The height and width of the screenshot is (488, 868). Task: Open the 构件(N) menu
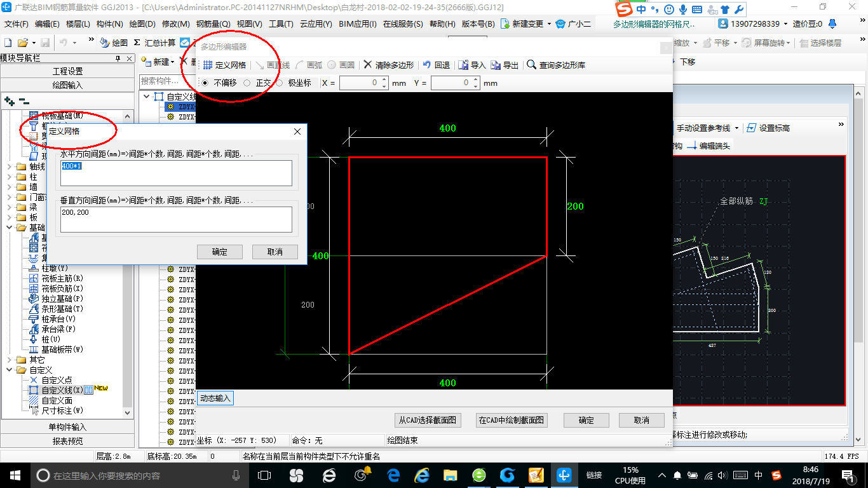click(x=109, y=24)
